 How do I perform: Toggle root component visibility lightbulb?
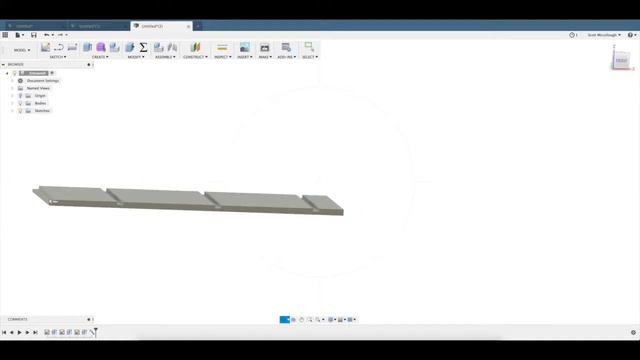[14, 73]
